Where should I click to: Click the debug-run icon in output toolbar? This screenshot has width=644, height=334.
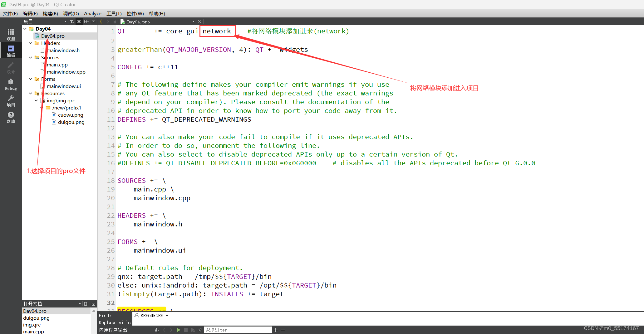(x=193, y=330)
